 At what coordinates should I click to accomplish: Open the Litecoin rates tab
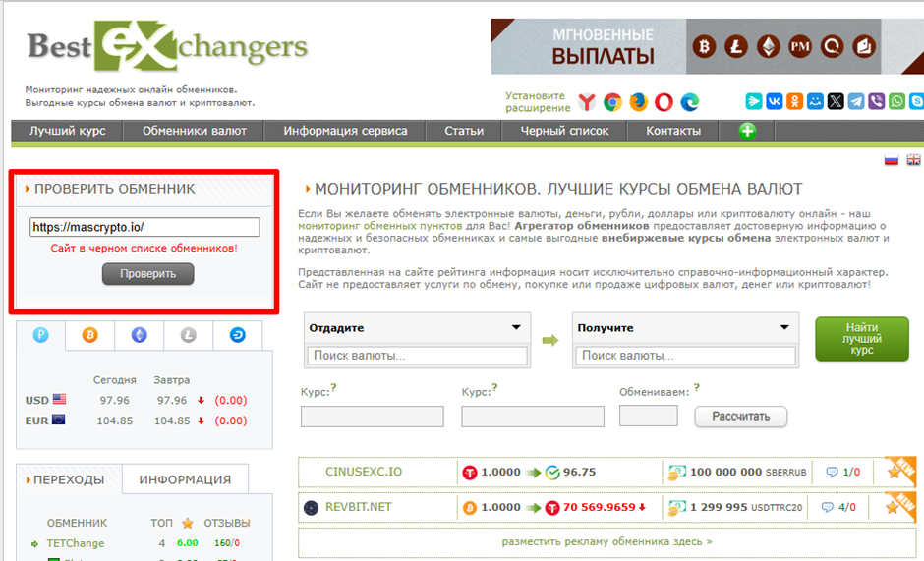click(189, 335)
